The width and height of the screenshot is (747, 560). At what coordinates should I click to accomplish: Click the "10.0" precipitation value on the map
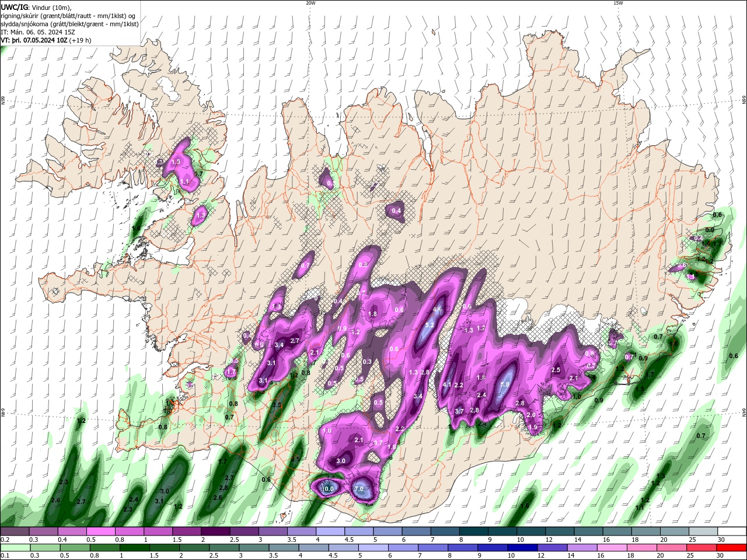tap(329, 489)
